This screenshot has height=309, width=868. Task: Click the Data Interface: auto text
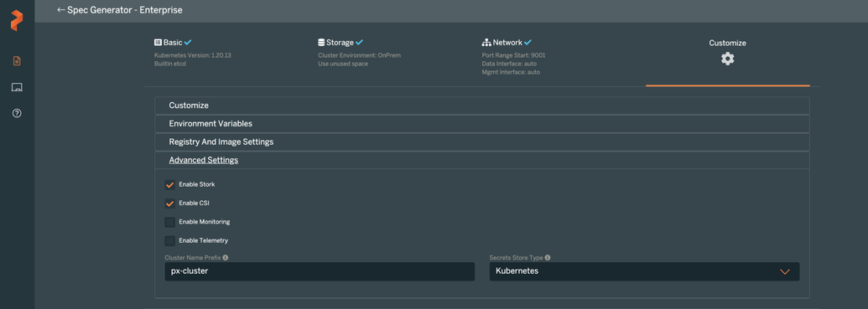point(509,64)
